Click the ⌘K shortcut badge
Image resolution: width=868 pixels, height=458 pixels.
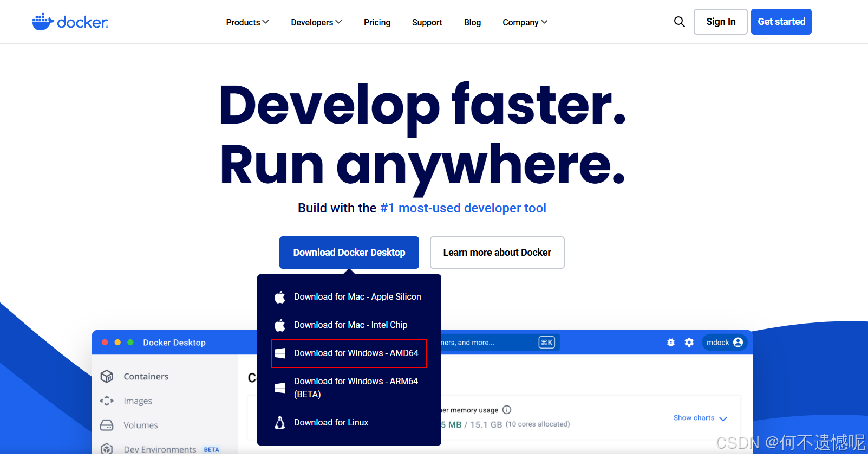[x=547, y=343]
